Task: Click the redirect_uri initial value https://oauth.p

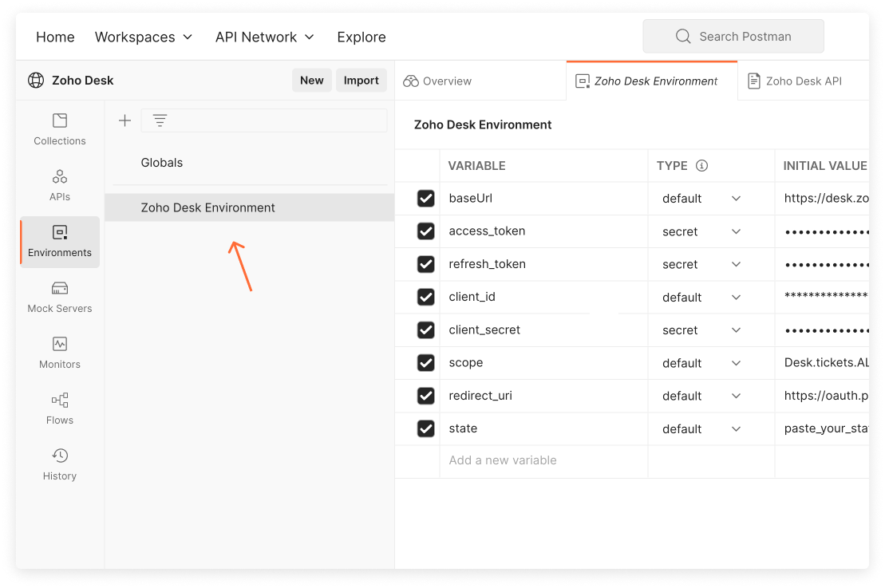Action: click(826, 396)
